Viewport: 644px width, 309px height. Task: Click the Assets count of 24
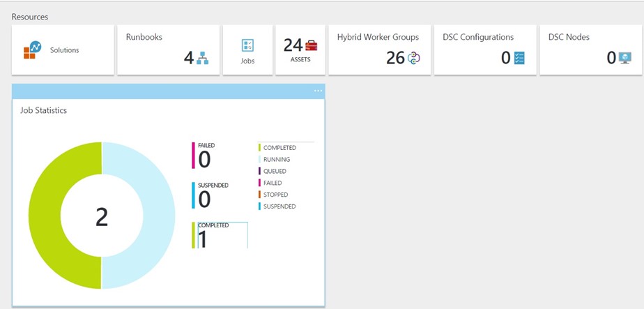coord(293,45)
